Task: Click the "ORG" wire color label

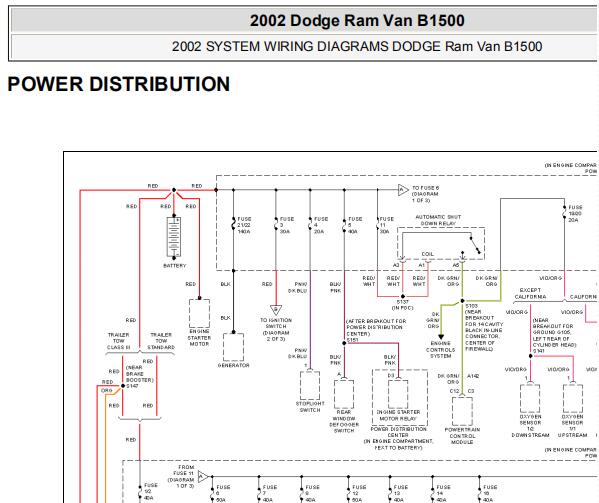Action: pyautogui.click(x=107, y=391)
